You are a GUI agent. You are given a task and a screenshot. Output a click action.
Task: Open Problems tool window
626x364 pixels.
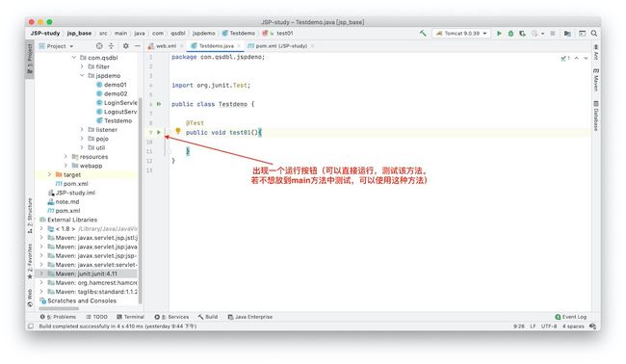(x=58, y=317)
